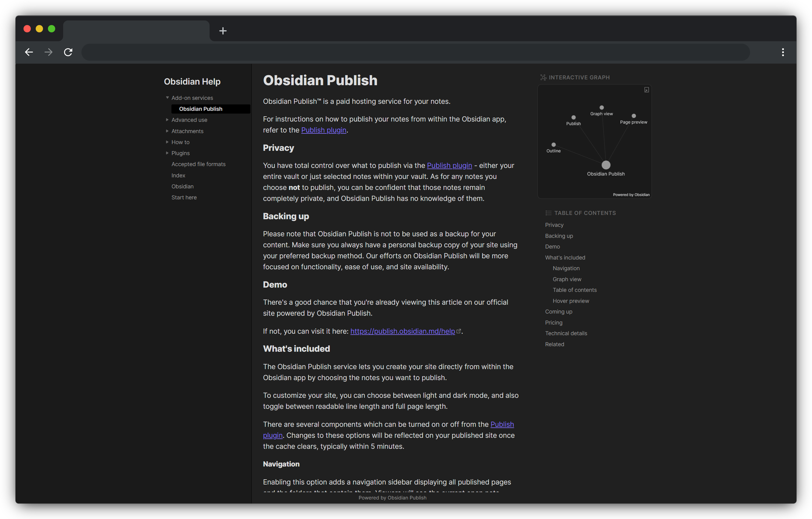This screenshot has height=519, width=812.
Task: Click the back navigation arrow
Action: (28, 52)
